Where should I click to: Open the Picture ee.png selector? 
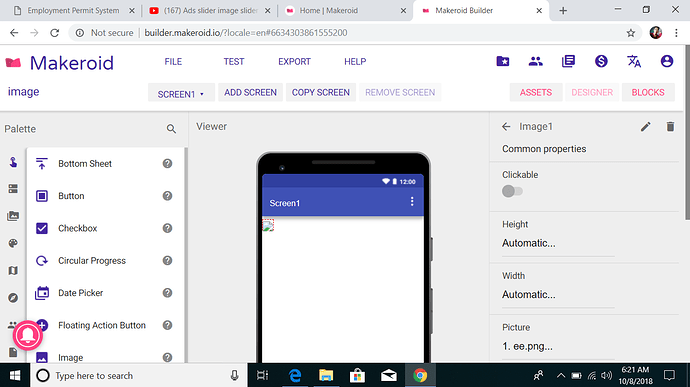pyautogui.click(x=558, y=346)
